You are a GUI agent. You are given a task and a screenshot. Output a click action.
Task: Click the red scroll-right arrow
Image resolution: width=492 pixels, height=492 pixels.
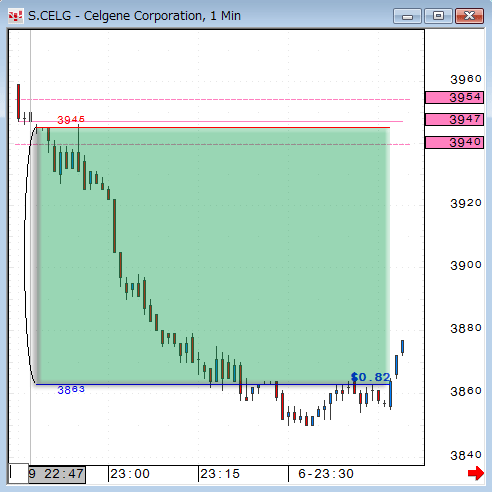tap(476, 473)
